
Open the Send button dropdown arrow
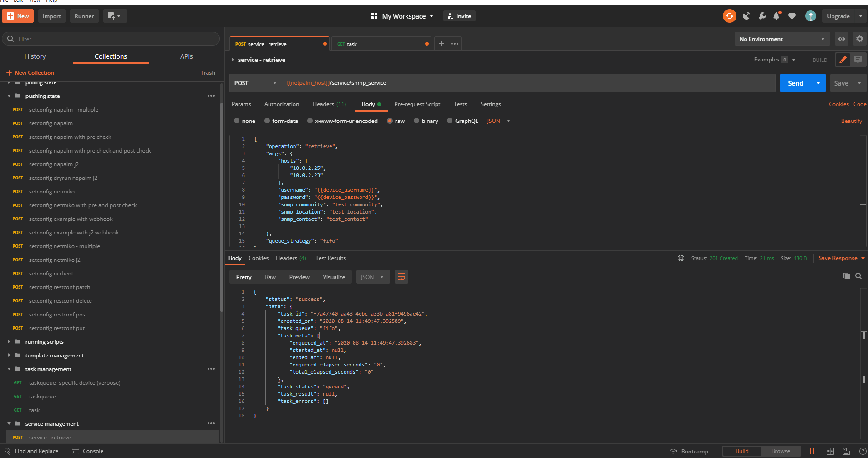click(x=818, y=83)
